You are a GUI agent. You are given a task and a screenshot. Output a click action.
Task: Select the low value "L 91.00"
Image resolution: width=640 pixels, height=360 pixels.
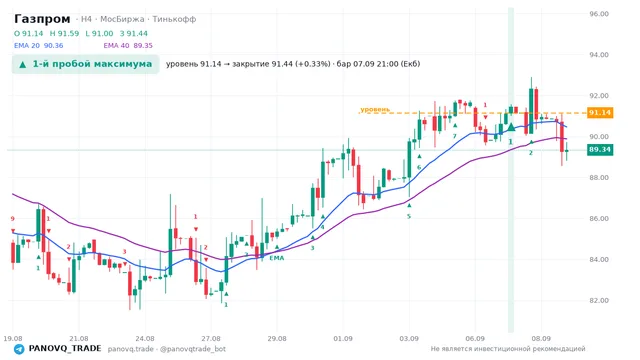(99, 33)
